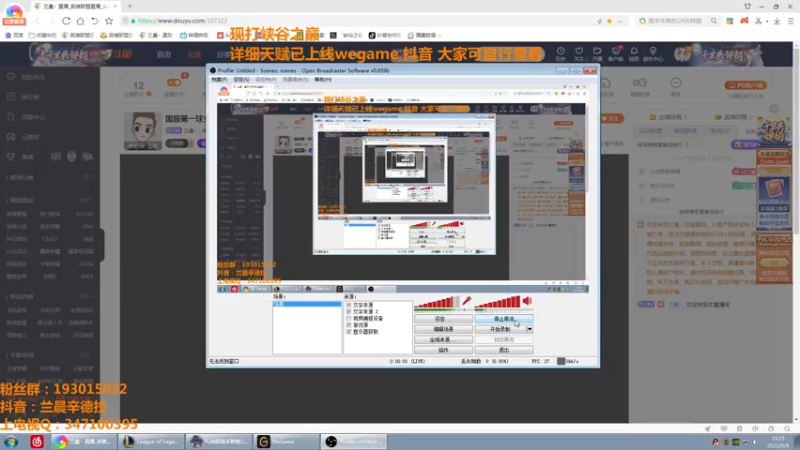Switch to OBS Profile Untitled taskbar item

click(x=353, y=441)
